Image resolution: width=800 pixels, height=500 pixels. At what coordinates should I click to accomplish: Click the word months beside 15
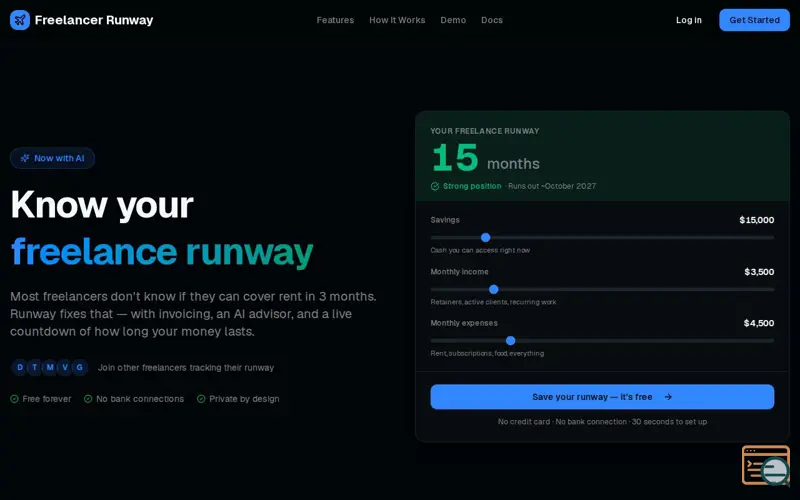(513, 164)
